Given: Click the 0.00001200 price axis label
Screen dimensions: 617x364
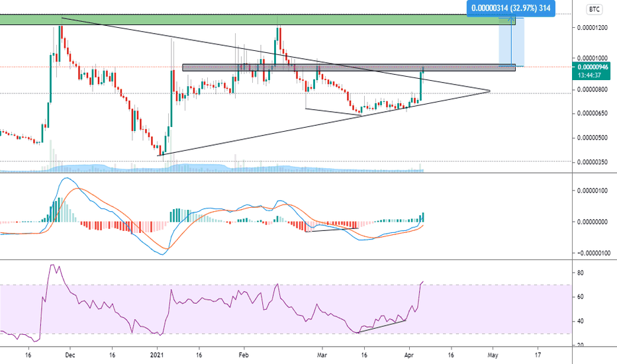Looking at the screenshot, I should coord(593,28).
